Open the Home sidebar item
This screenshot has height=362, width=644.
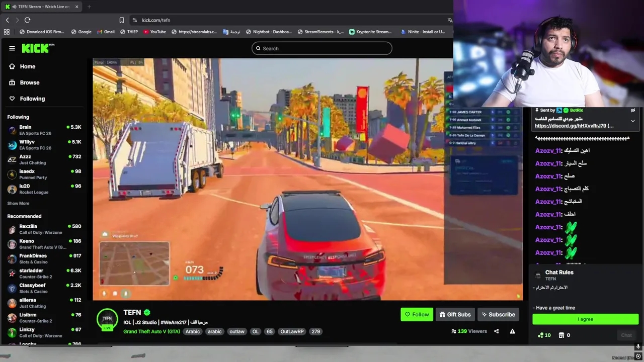[x=28, y=66]
